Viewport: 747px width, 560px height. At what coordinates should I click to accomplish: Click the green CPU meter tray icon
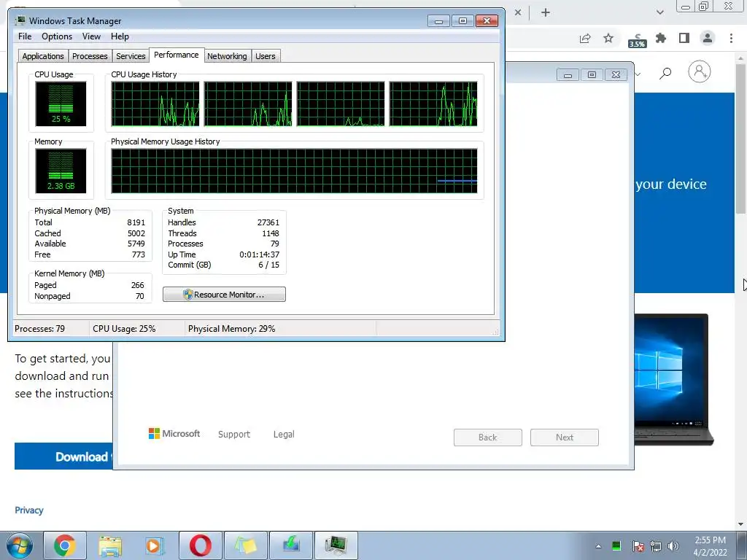pyautogui.click(x=616, y=546)
